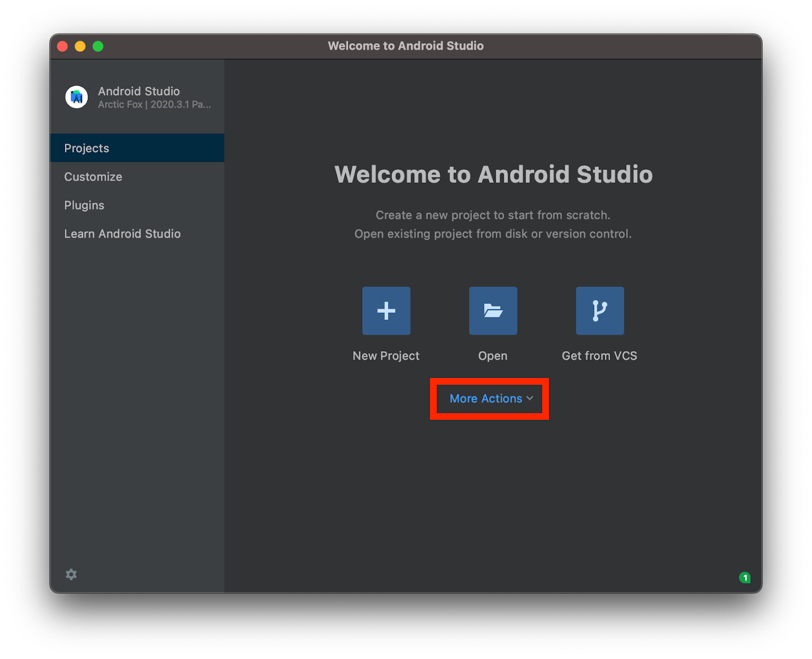The width and height of the screenshot is (812, 659).
Task: Click the Open folder icon
Action: point(493,311)
